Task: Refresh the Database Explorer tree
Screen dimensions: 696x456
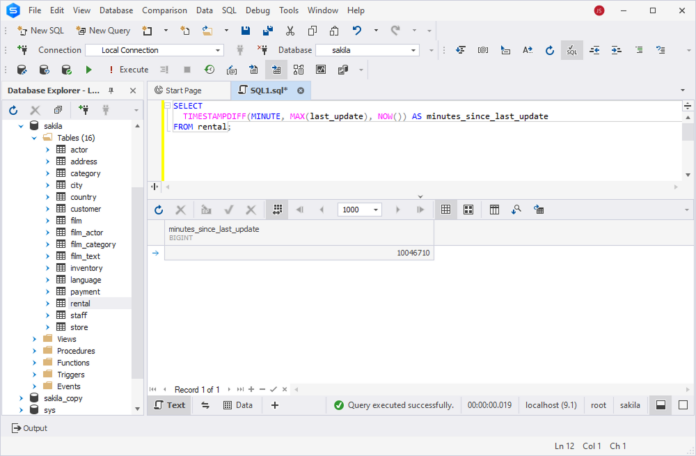Action: [14, 110]
